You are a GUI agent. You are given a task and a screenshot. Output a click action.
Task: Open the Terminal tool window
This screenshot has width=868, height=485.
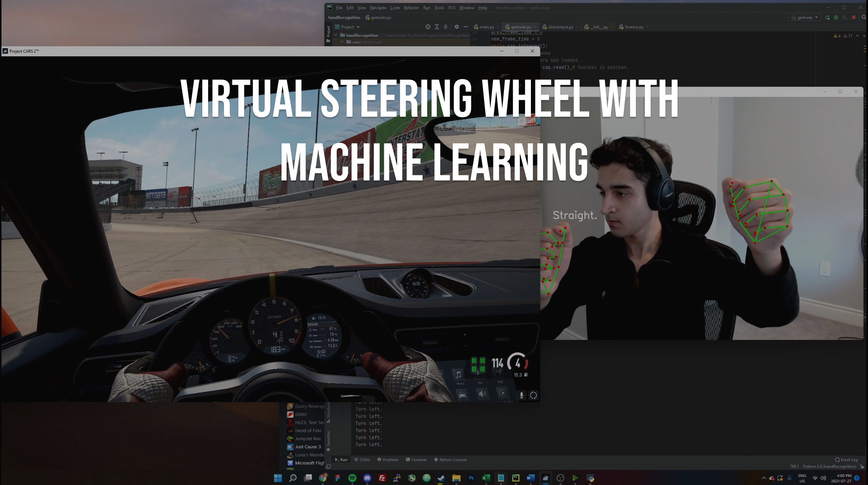(x=416, y=460)
